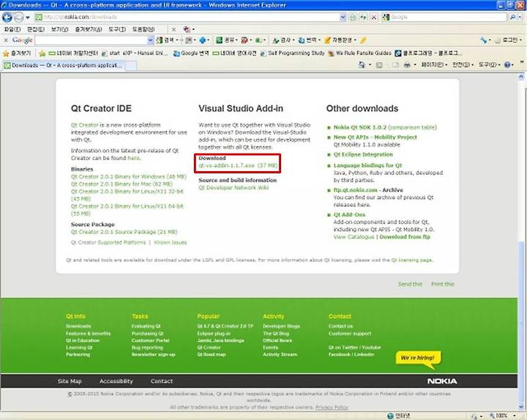This screenshot has height=420, width=527.
Task: Click the Refresh page icon
Action: click(363, 17)
